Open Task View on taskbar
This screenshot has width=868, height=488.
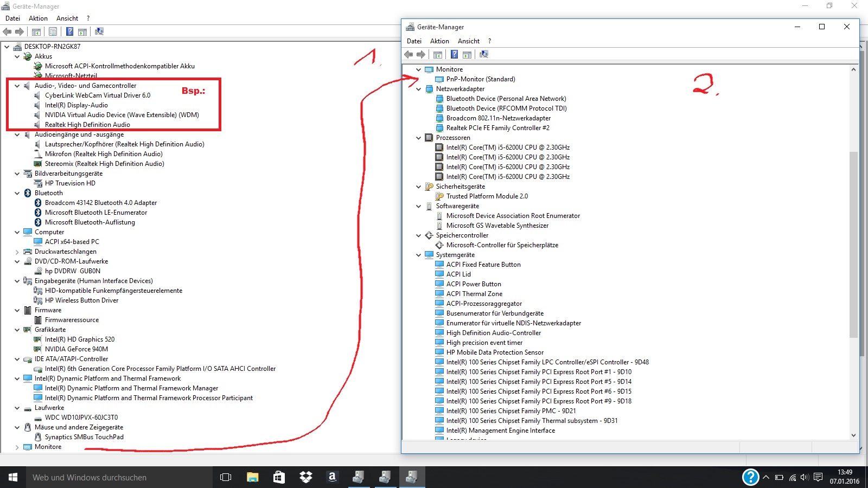226,477
